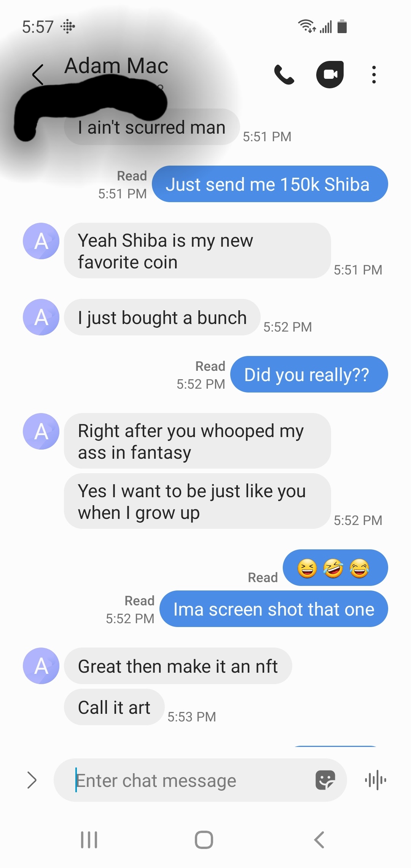The width and height of the screenshot is (411, 868).
Task: Open the Adam Mac contact name
Action: (116, 66)
